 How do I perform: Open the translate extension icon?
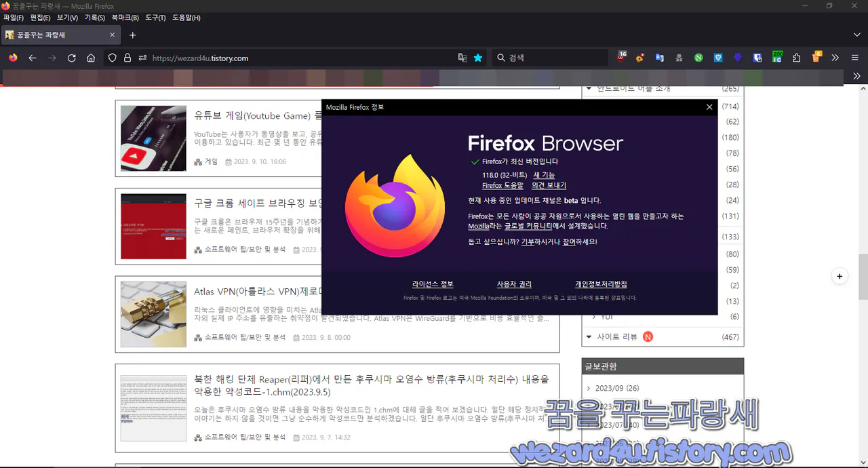[660, 58]
